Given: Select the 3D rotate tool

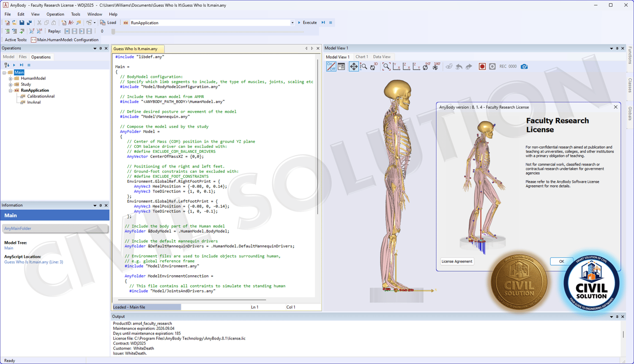Looking at the screenshot, I should pos(374,66).
